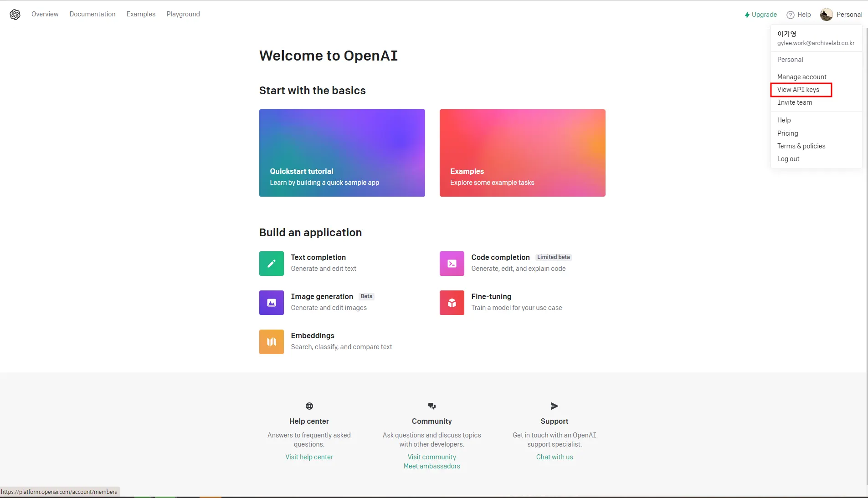868x498 pixels.
Task: Follow the Visit community link
Action: coord(432,457)
